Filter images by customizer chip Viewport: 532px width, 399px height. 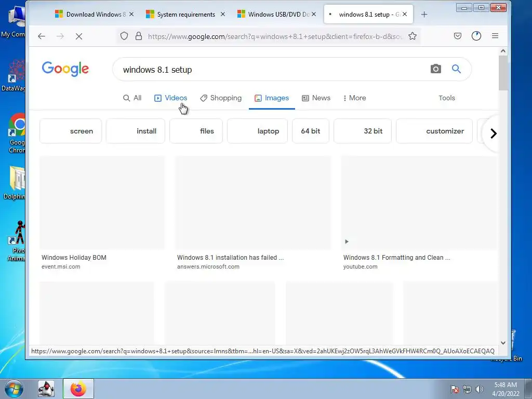(434, 131)
